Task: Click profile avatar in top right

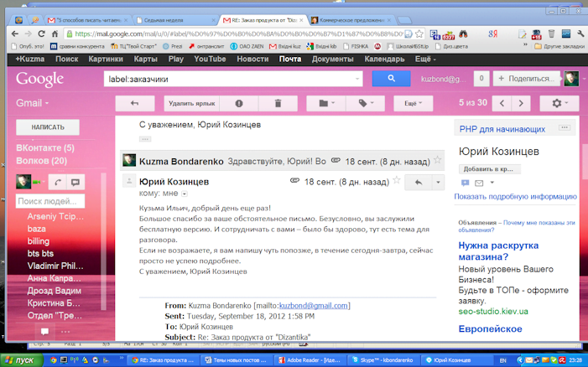Action: [x=571, y=79]
